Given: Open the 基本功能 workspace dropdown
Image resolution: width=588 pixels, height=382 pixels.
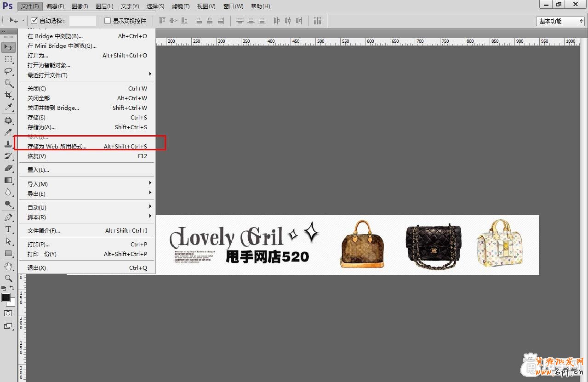Looking at the screenshot, I should (560, 21).
